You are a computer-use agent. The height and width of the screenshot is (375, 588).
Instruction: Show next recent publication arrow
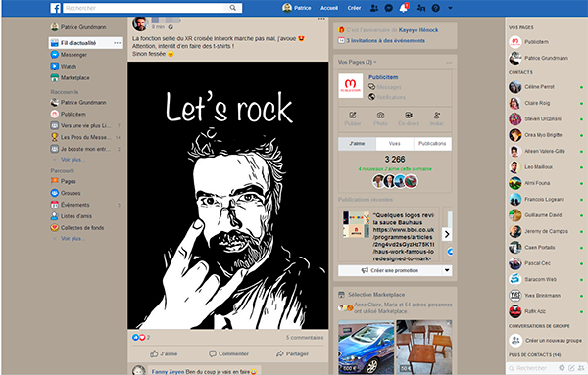pyautogui.click(x=447, y=235)
